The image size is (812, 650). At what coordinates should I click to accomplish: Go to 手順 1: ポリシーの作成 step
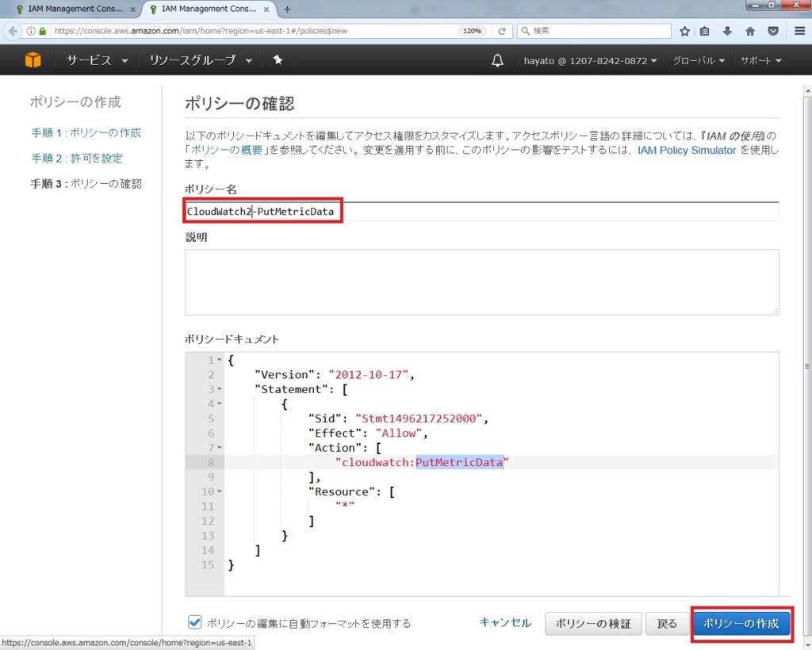click(86, 133)
